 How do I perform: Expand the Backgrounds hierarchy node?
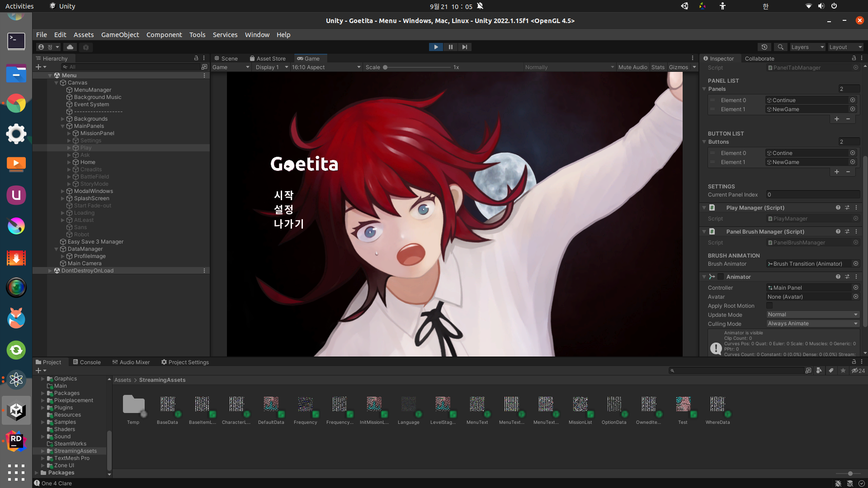point(63,119)
